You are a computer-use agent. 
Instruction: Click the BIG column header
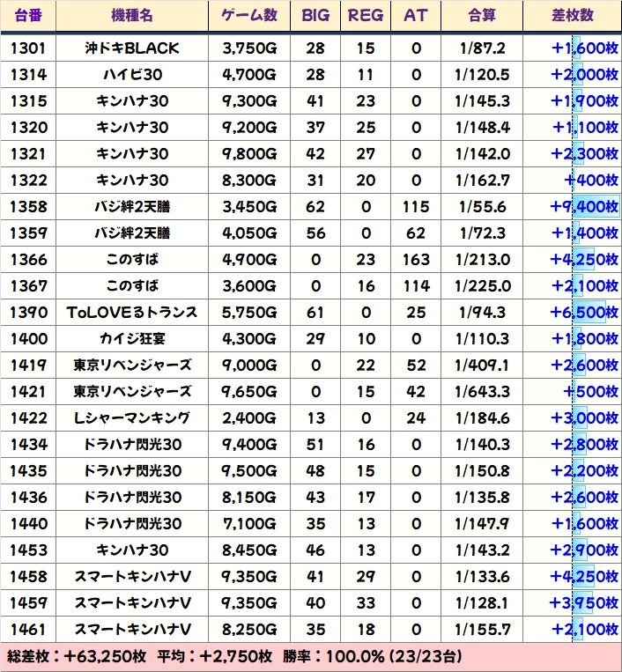[315, 16]
